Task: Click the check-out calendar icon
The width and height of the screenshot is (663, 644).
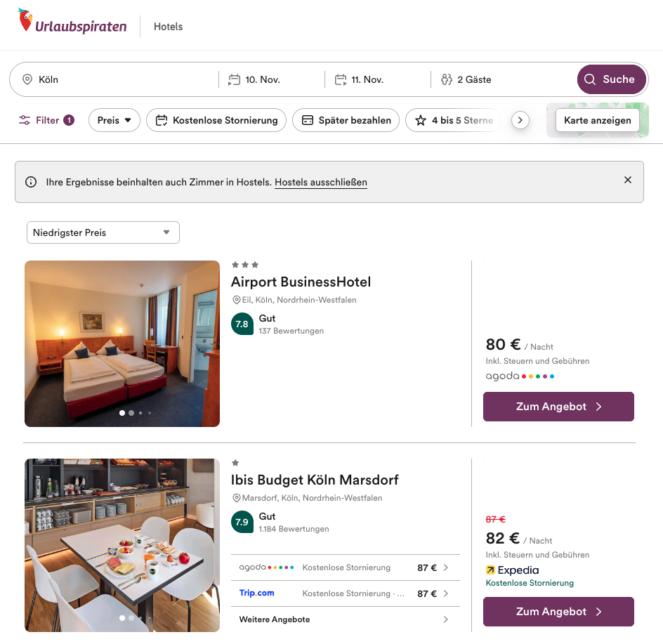Action: 341,79
